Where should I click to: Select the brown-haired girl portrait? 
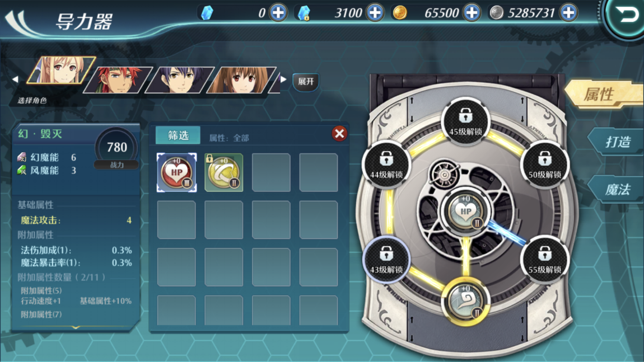(x=242, y=79)
